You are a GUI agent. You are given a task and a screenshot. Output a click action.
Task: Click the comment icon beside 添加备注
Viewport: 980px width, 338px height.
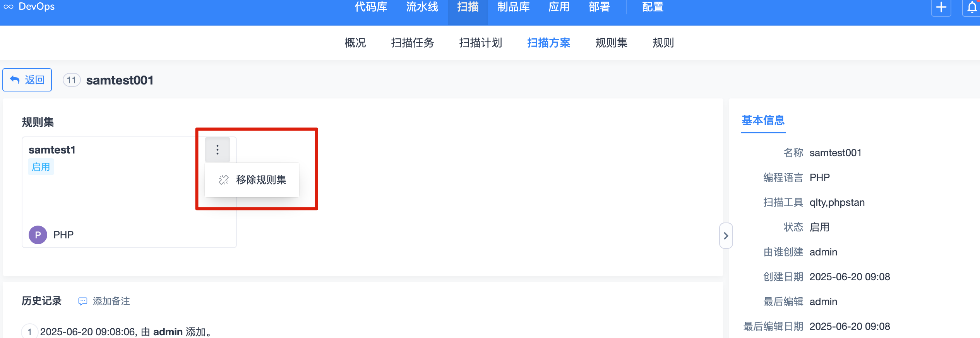point(83,302)
